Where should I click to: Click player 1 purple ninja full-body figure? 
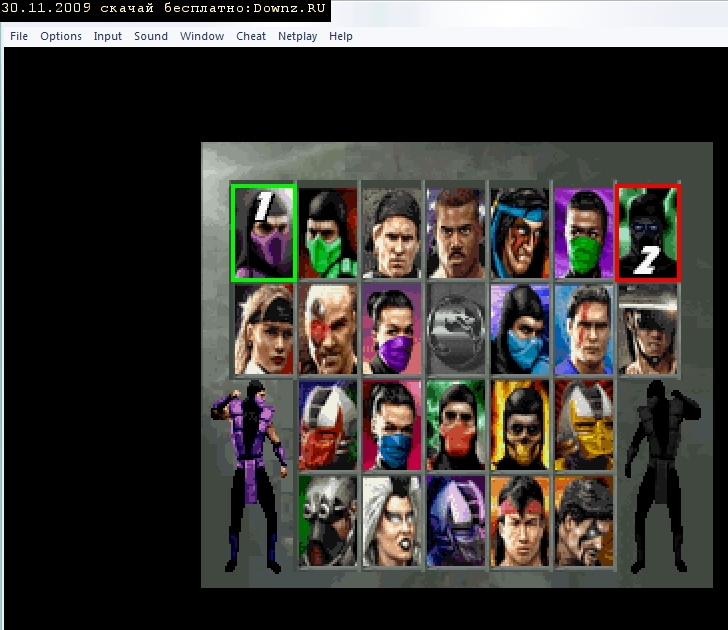tap(251, 477)
